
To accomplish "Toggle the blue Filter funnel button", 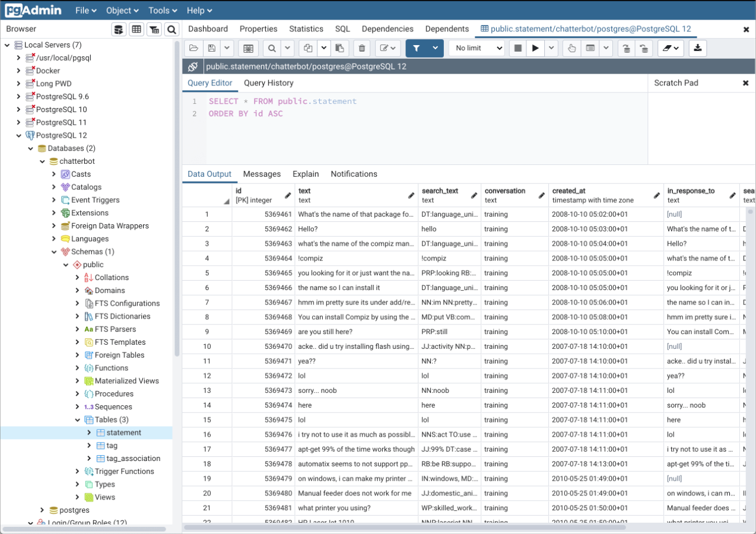I will 417,49.
